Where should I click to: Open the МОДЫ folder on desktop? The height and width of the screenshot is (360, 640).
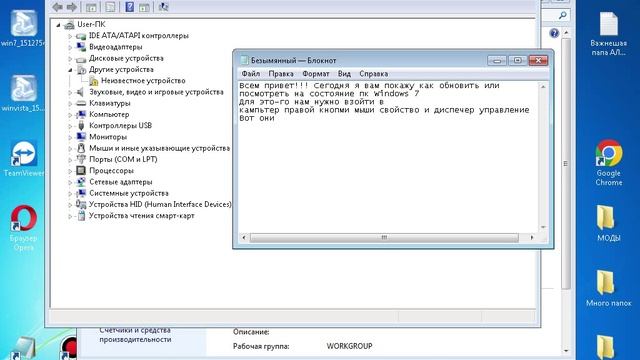click(x=609, y=224)
